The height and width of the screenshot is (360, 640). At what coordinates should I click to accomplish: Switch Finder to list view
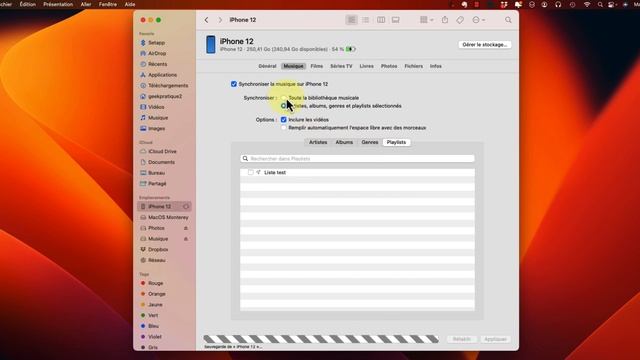(366, 20)
